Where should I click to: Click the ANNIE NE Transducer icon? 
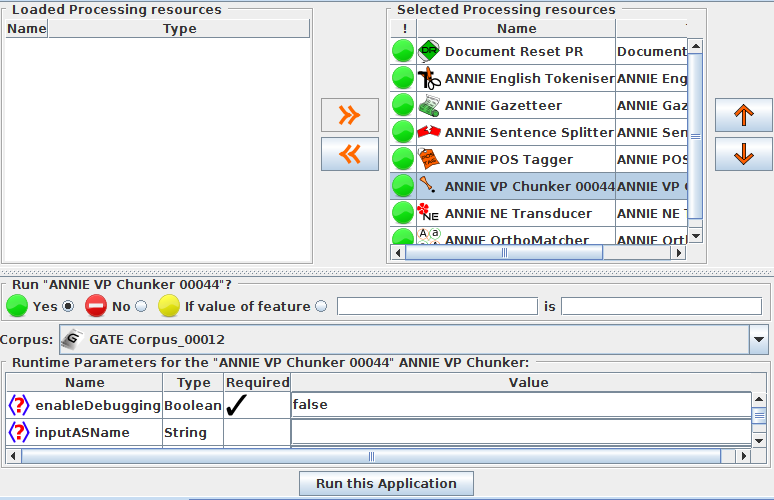click(429, 213)
